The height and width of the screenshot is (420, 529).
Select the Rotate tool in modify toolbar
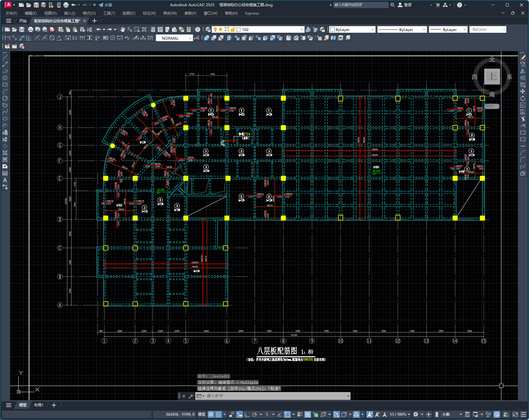point(523,98)
